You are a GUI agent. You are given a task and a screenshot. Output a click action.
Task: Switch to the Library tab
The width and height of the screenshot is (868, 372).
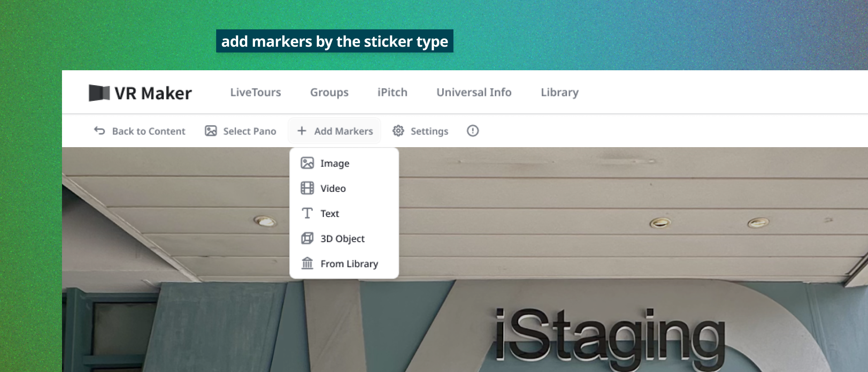click(560, 92)
